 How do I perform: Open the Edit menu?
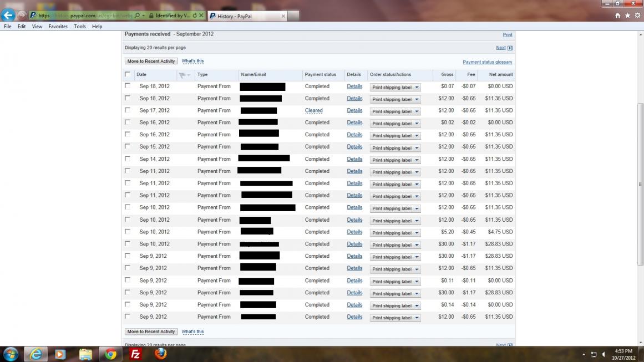pos(22,27)
